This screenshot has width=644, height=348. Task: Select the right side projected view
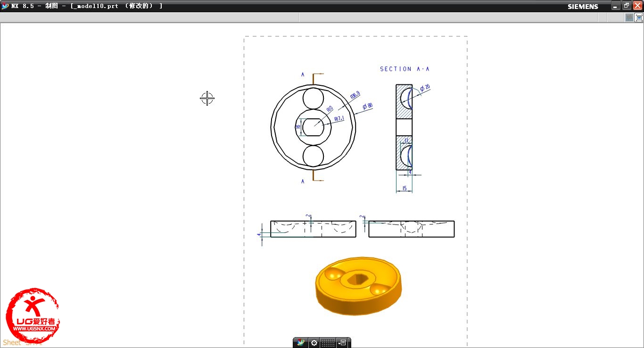[x=412, y=229]
